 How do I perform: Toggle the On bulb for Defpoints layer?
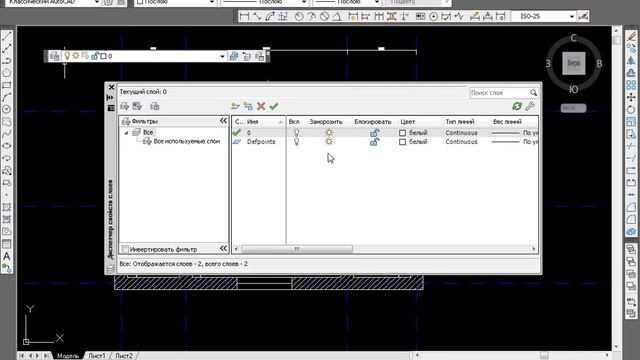pos(296,142)
